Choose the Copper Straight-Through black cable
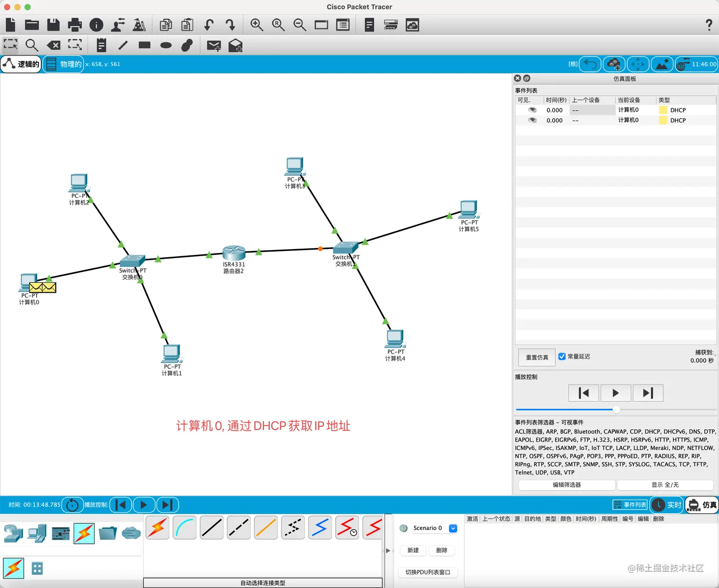719x588 pixels. pyautogui.click(x=212, y=528)
